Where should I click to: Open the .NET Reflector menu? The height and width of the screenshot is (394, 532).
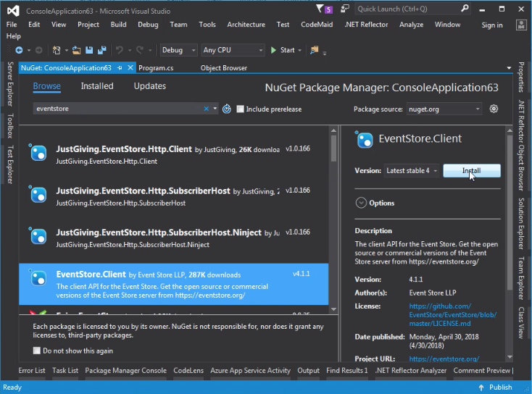(366, 25)
